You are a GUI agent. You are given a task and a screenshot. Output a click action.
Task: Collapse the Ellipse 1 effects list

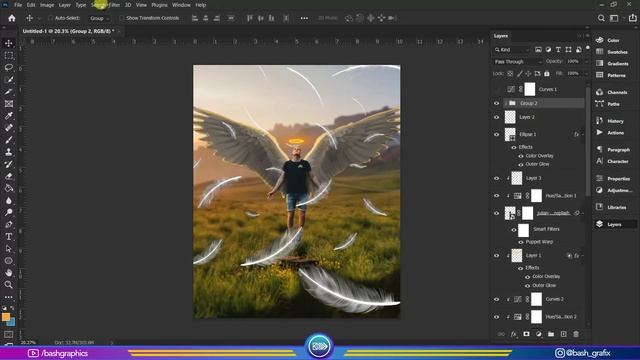583,134
